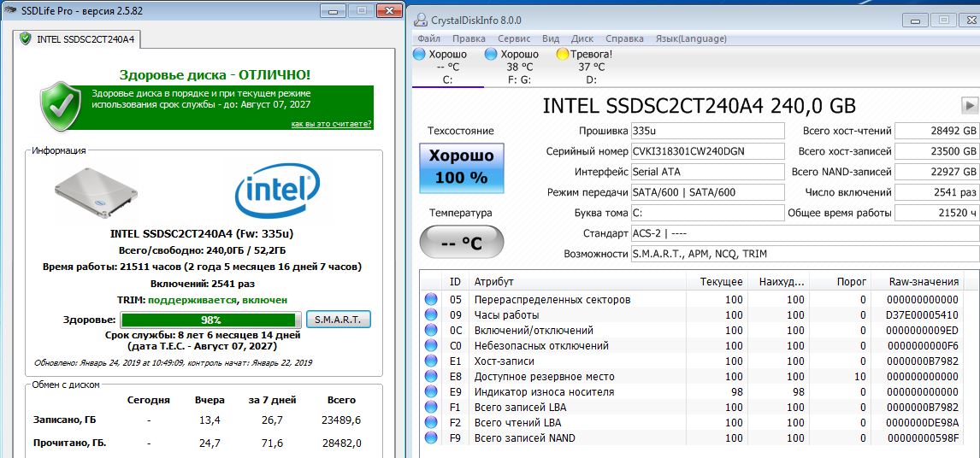Click the Порог column header
The height and width of the screenshot is (458, 980).
[841, 281]
